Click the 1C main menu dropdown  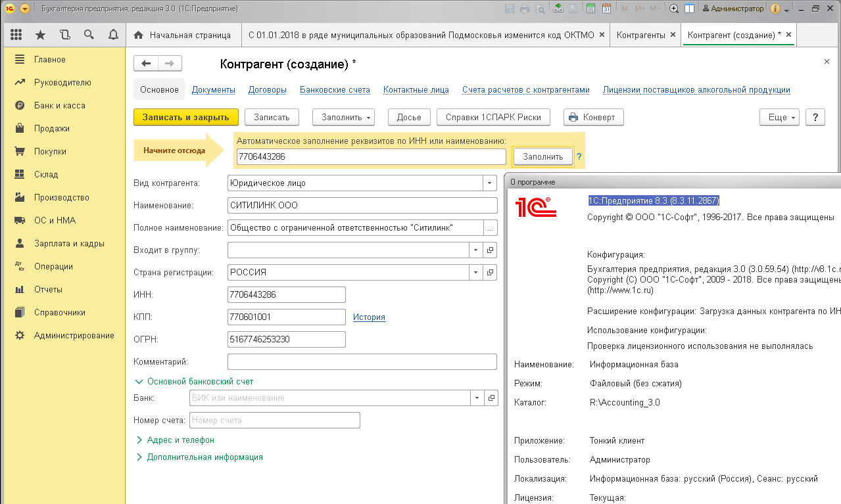(x=25, y=9)
